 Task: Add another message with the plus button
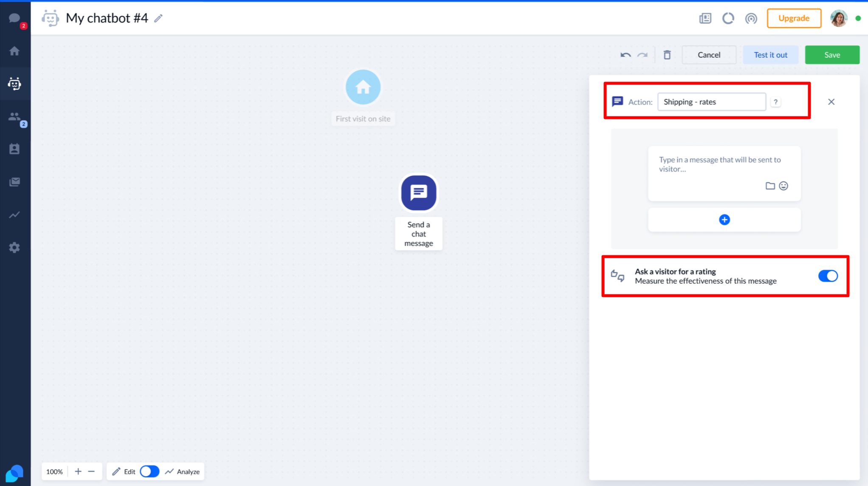[724, 220]
